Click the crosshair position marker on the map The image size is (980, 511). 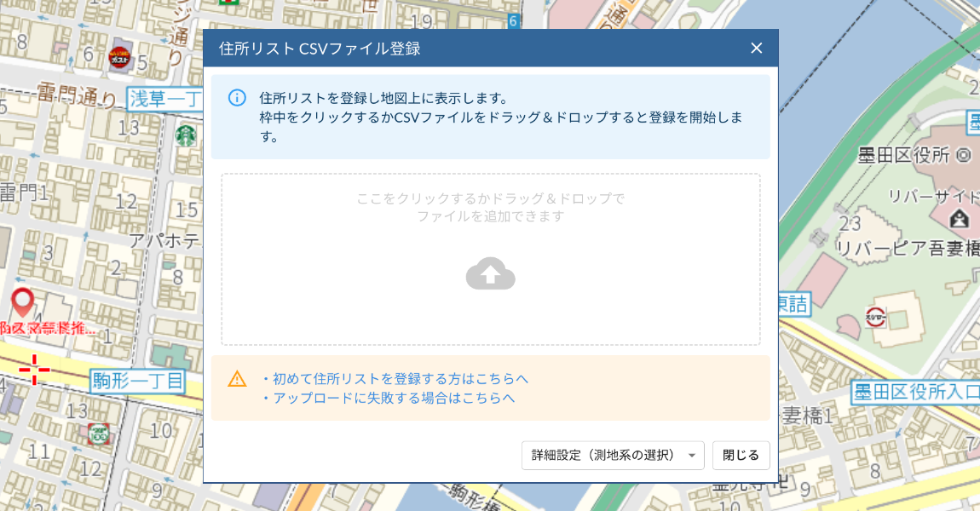[x=34, y=370]
